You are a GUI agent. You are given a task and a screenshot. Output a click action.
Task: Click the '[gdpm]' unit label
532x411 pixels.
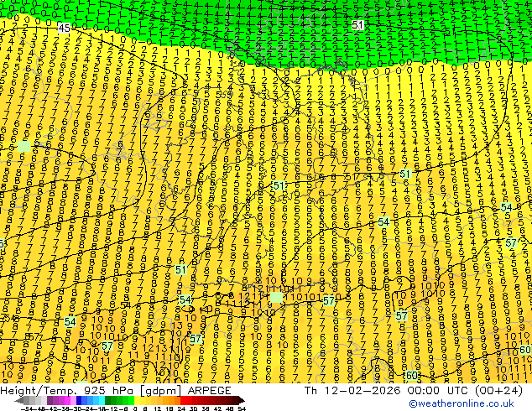(x=161, y=391)
